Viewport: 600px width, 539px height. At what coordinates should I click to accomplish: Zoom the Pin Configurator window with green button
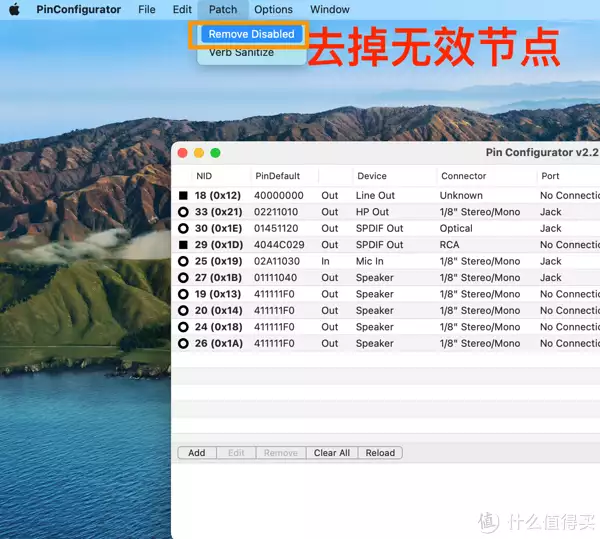pyautogui.click(x=215, y=153)
